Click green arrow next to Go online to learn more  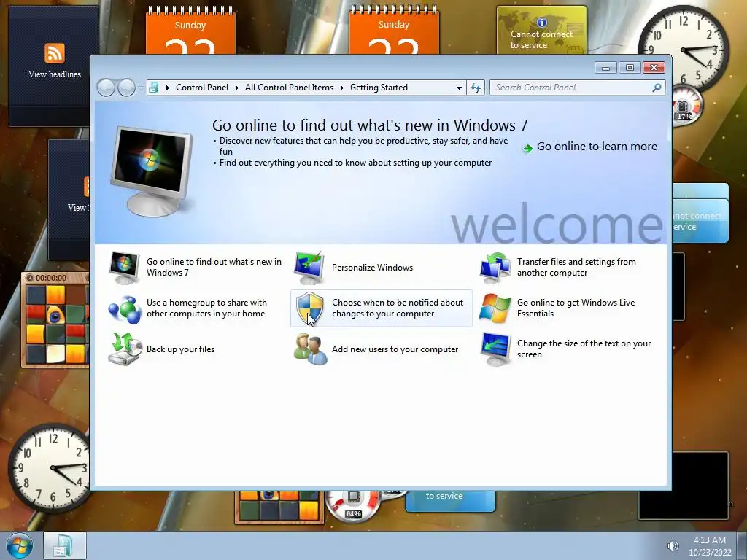point(528,148)
